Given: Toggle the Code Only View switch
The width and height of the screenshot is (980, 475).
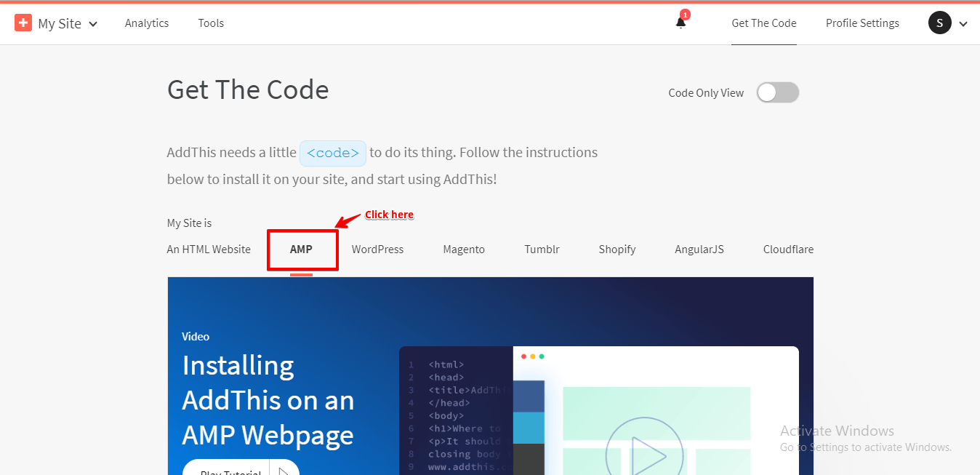Looking at the screenshot, I should pos(778,92).
